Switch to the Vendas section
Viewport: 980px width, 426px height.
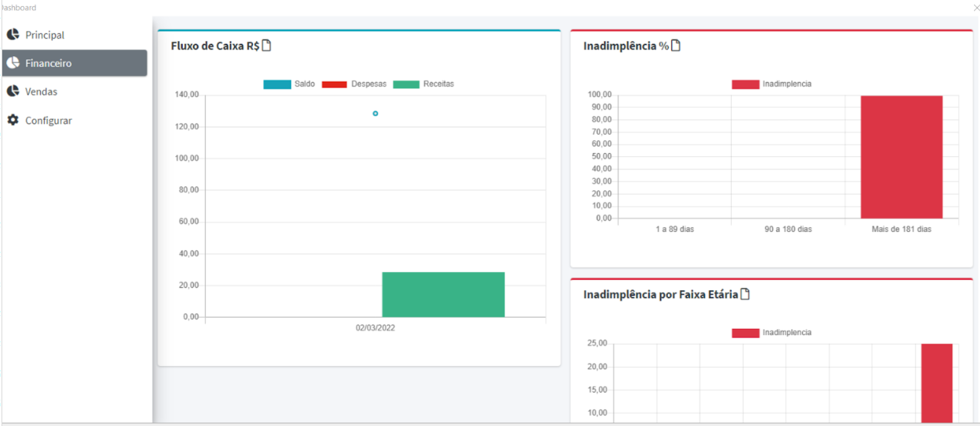click(x=41, y=92)
